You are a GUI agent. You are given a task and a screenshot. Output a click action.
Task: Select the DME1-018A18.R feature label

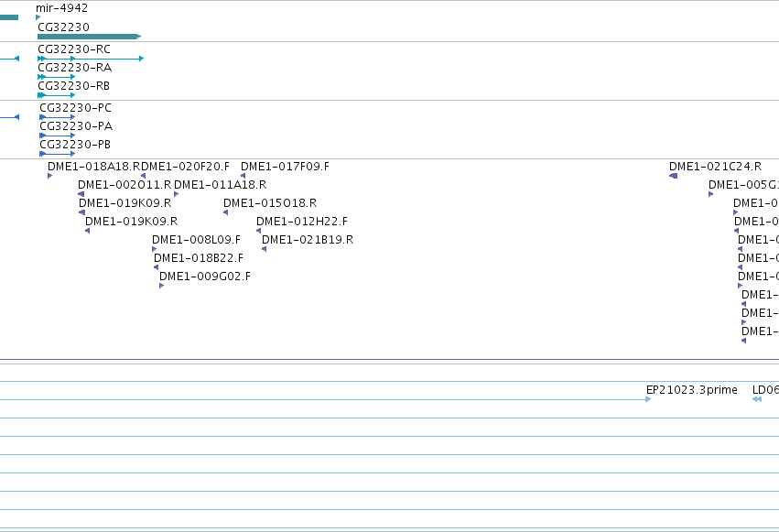94,167
